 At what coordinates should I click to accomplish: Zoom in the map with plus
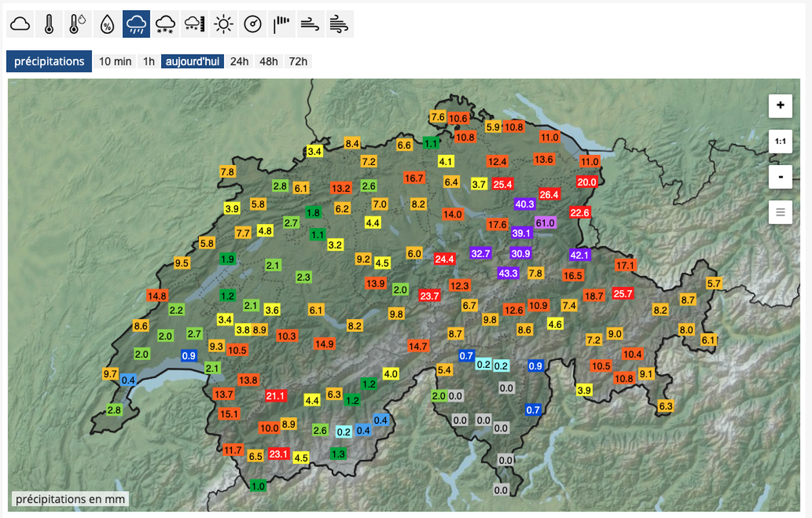click(780, 105)
